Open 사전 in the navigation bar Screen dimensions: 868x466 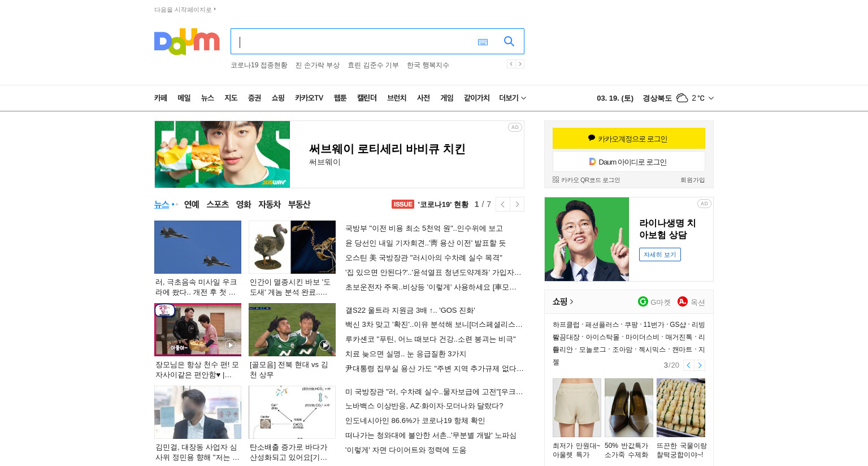coord(423,98)
